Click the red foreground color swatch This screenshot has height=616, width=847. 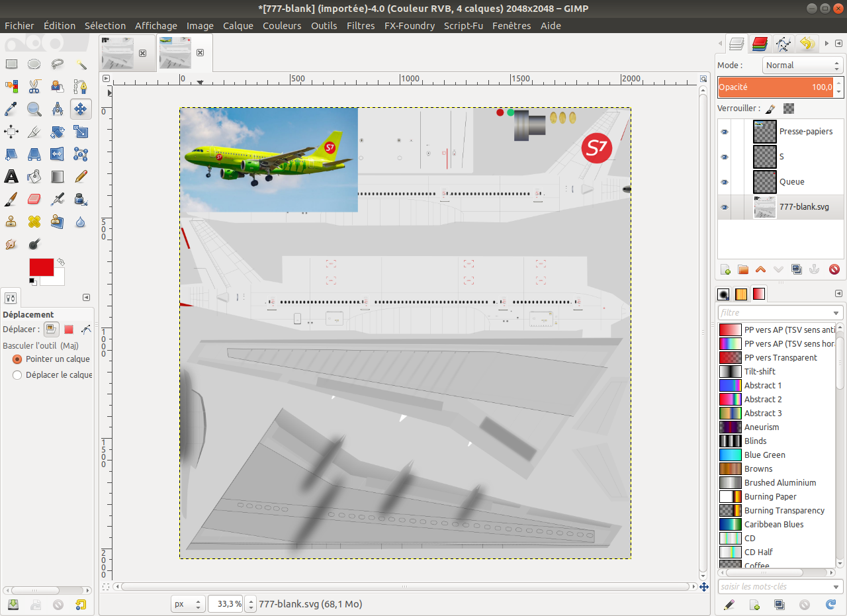[x=41, y=267]
